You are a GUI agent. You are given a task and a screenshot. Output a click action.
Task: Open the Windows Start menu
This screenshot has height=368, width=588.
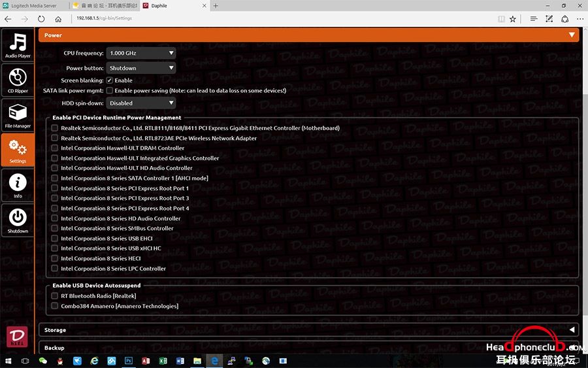8,361
